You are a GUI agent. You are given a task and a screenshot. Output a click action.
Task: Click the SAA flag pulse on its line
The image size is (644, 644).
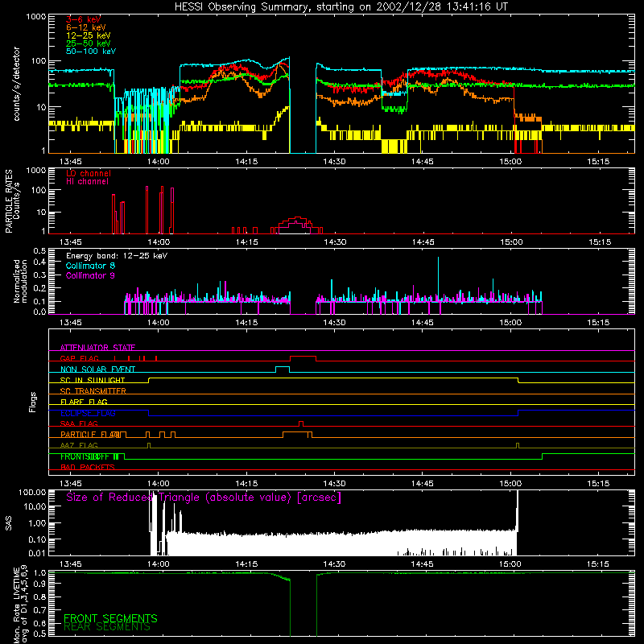pyautogui.click(x=301, y=423)
